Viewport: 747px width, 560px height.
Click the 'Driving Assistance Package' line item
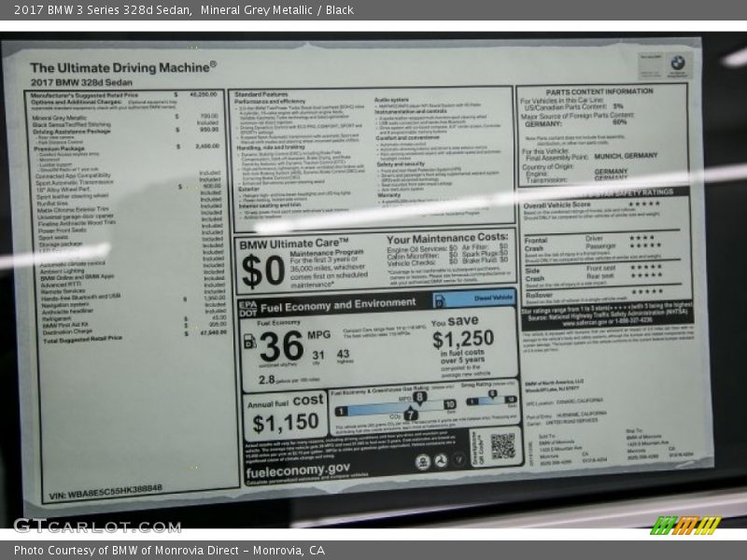coord(125,131)
